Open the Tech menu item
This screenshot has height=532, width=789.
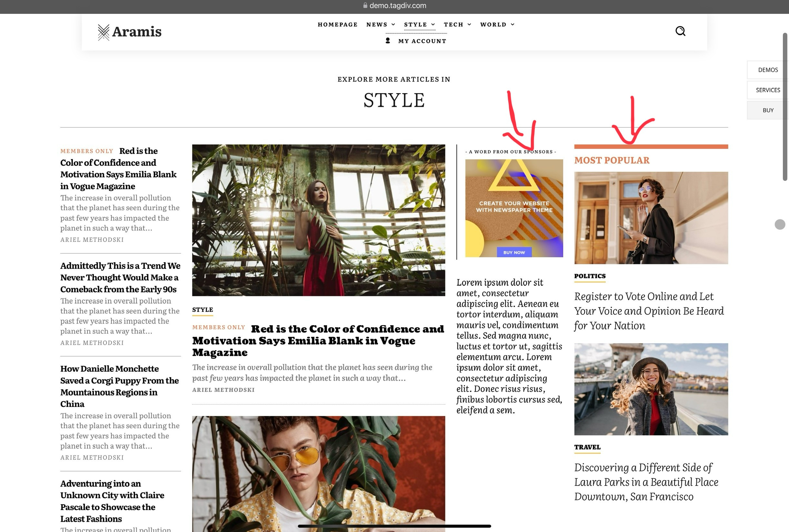pos(454,25)
